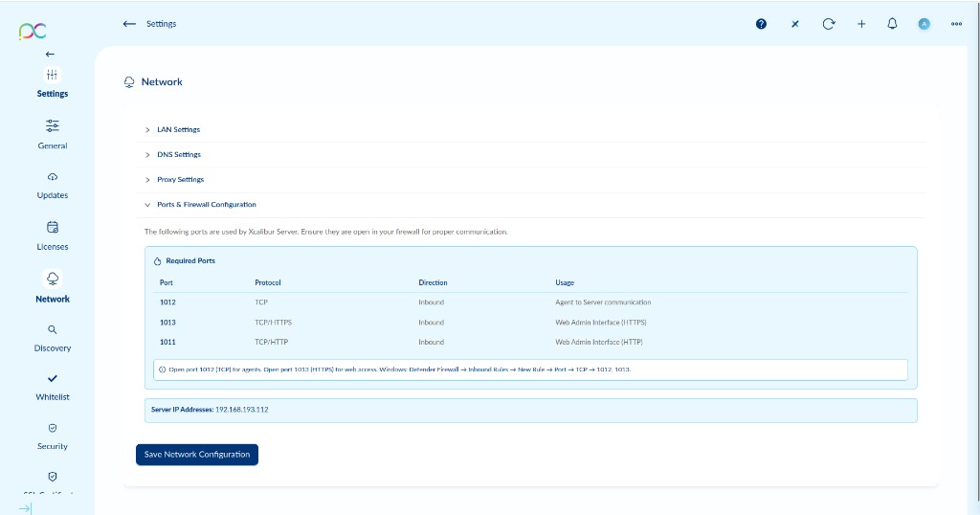Open the user avatar menu
Image resolution: width=980 pixels, height=515 pixels.
[x=924, y=24]
